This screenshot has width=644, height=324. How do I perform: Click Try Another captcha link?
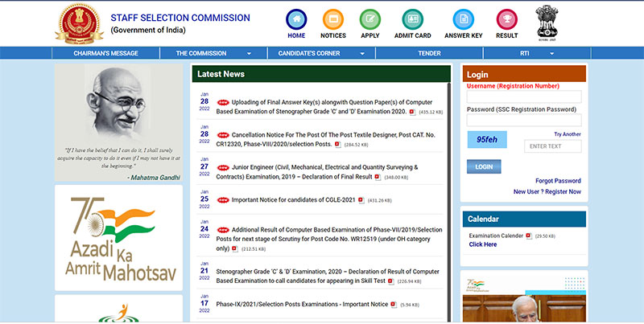coord(568,134)
